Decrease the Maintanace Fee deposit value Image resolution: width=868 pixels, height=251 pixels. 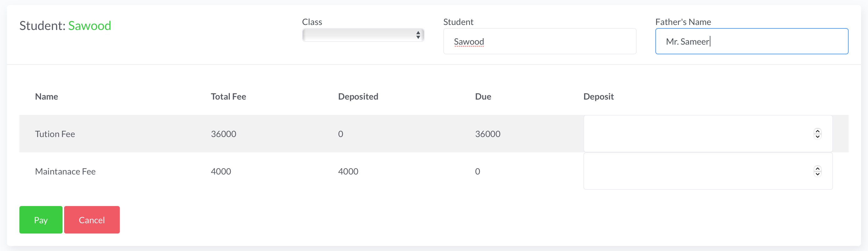817,174
